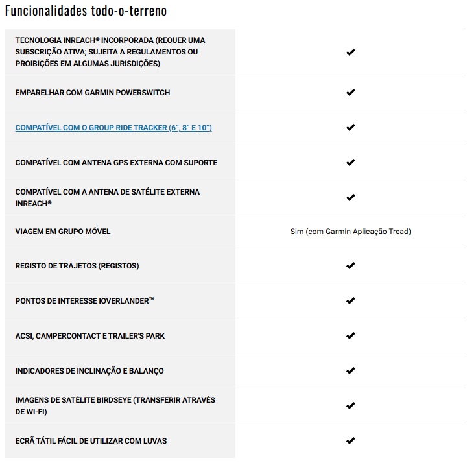Click the Registo de trajetos (registos) label
This screenshot has width=476, height=465.
[x=77, y=266]
